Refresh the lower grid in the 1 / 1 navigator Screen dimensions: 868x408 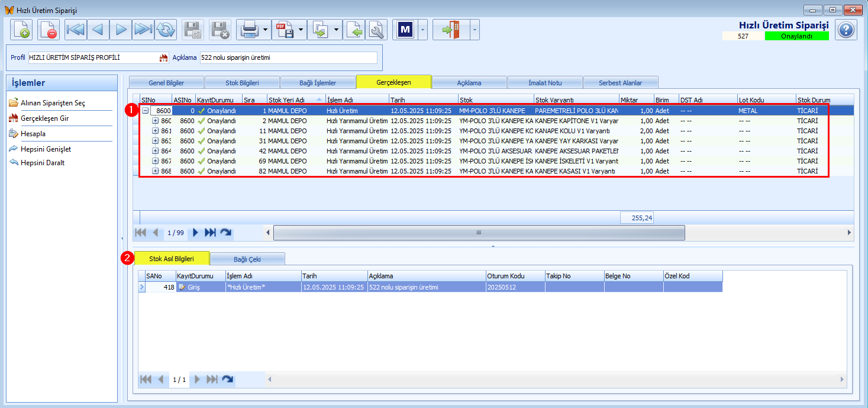(227, 379)
